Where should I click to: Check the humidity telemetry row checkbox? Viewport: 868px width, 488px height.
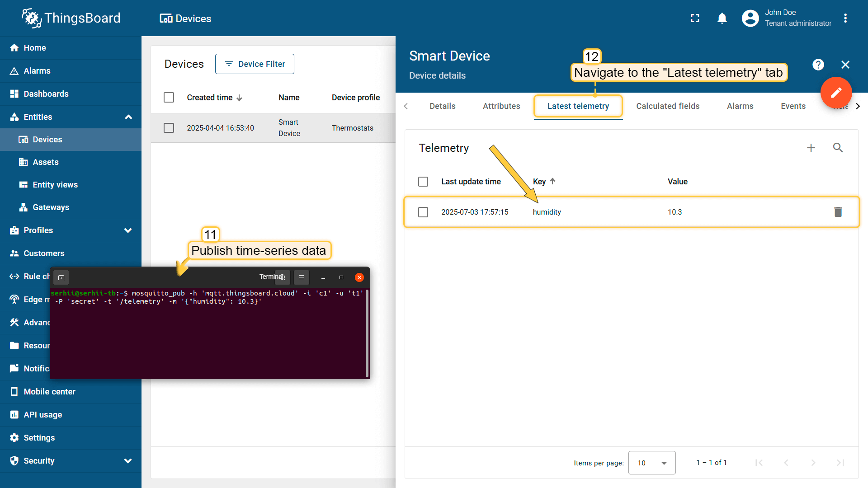(x=423, y=212)
